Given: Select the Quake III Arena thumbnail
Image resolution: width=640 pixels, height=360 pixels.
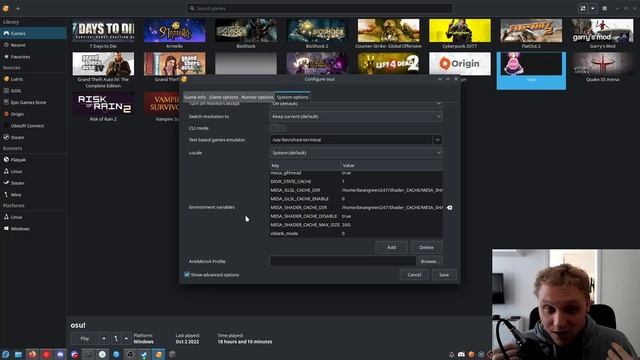Looking at the screenshot, I should tap(602, 64).
